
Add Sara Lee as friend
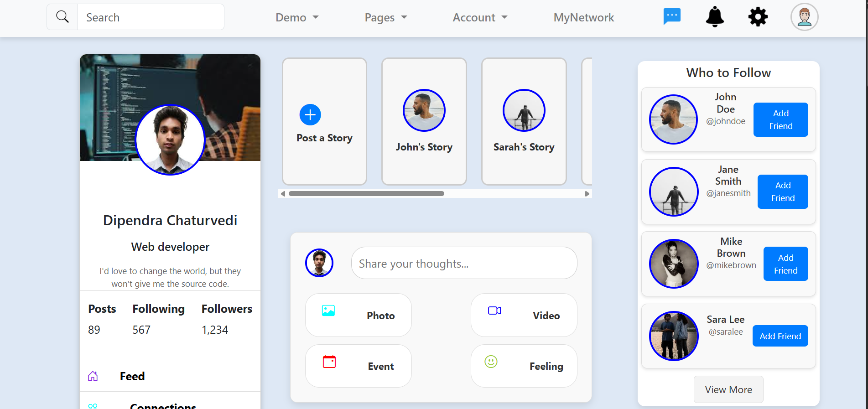click(780, 336)
